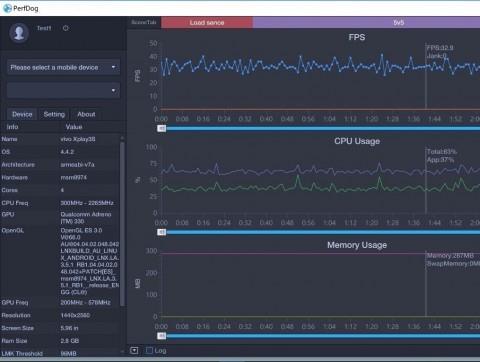The height and width of the screenshot is (362, 480).
Task: Click the Load sence scene label
Action: point(207,23)
